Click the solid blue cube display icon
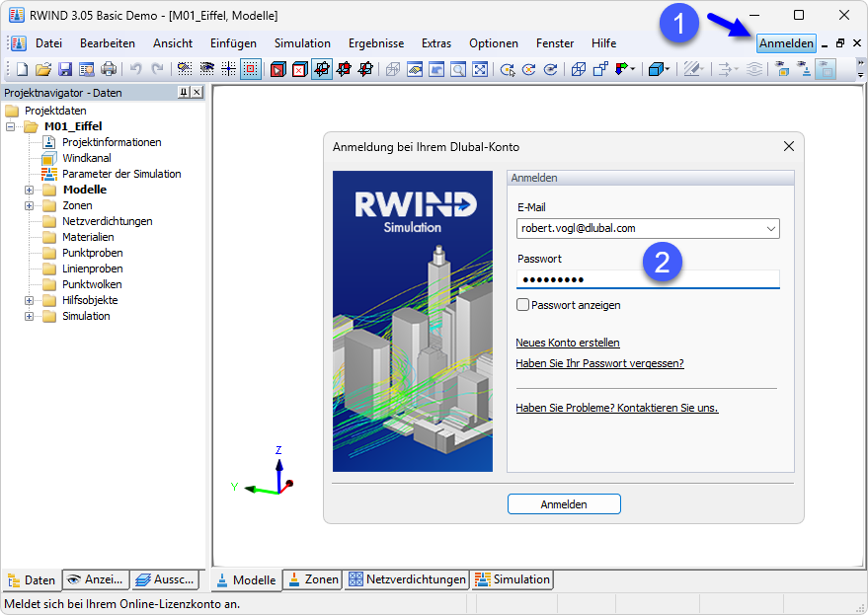The image size is (868, 615). pos(656,69)
